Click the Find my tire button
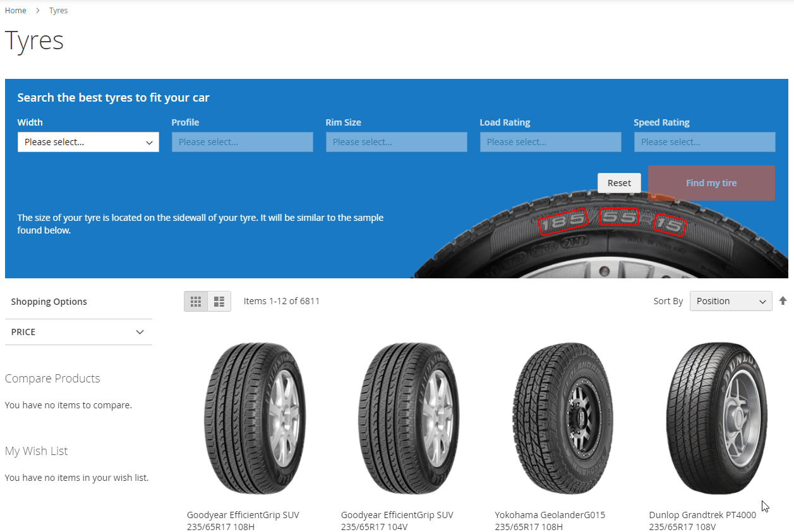The width and height of the screenshot is (794, 532). click(x=711, y=183)
